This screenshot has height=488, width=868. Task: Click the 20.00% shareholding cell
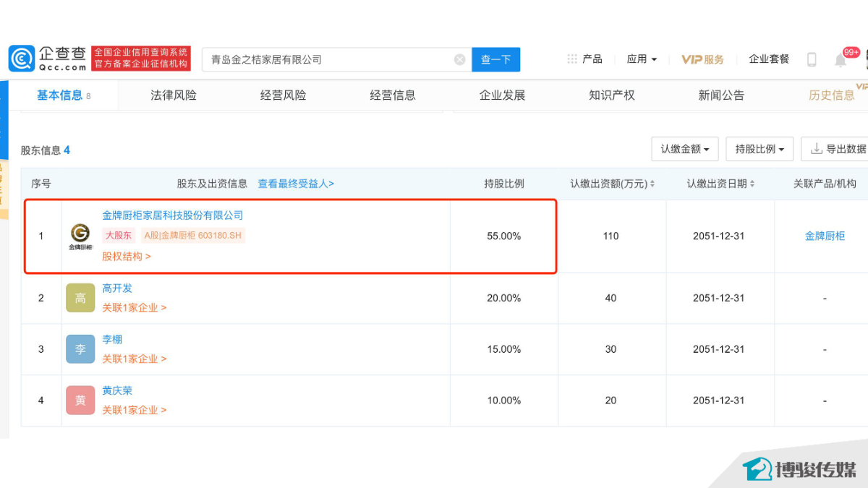pyautogui.click(x=504, y=298)
